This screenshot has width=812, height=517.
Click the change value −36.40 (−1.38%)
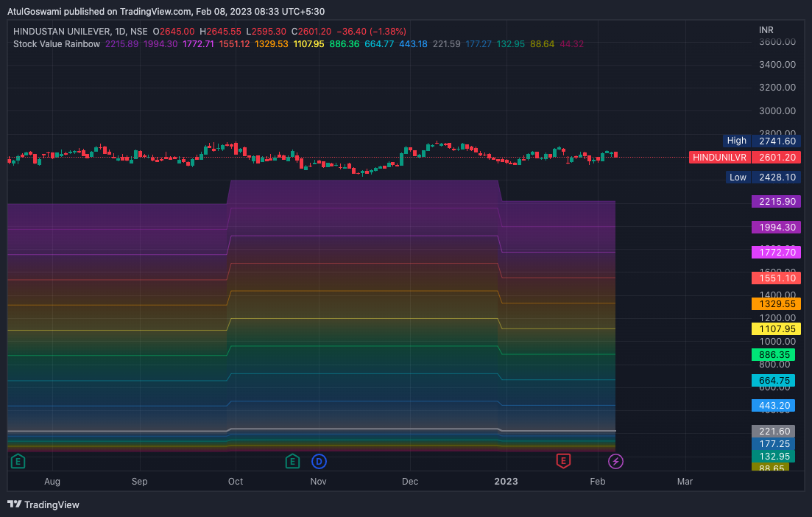371,32
